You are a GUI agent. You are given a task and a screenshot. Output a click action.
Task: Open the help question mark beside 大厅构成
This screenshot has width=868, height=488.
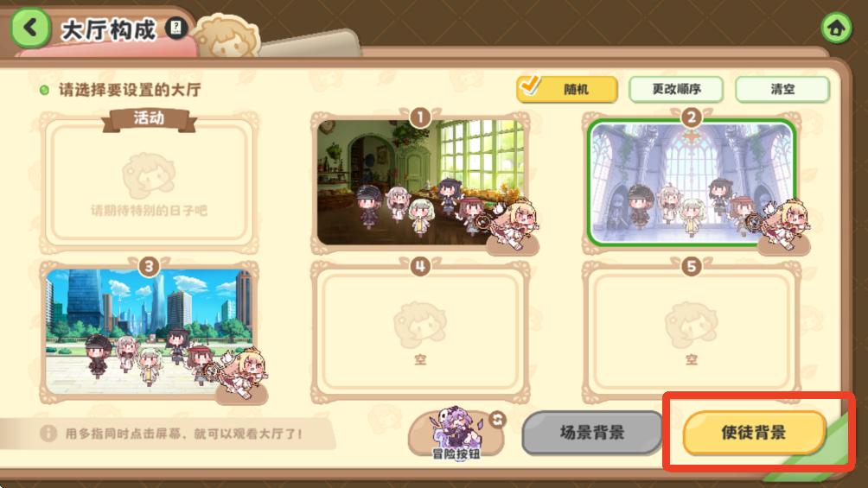176,27
